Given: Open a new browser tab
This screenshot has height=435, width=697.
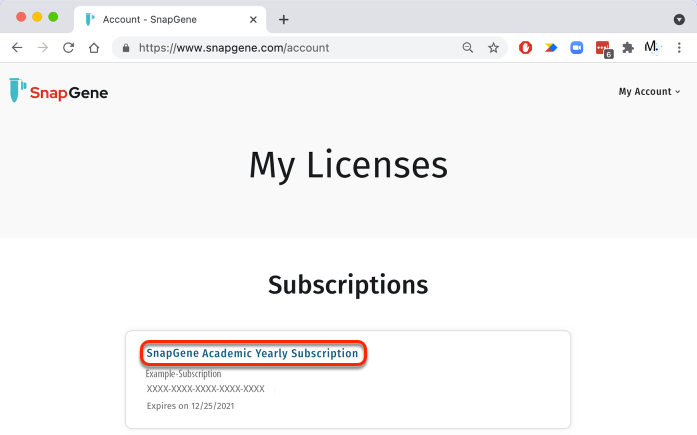Looking at the screenshot, I should click(284, 19).
